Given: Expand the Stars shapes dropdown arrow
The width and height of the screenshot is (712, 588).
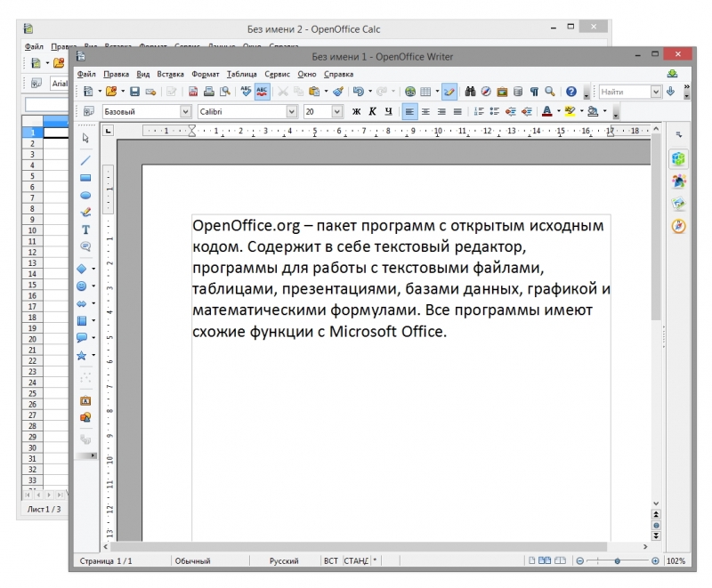Looking at the screenshot, I should tap(93, 355).
